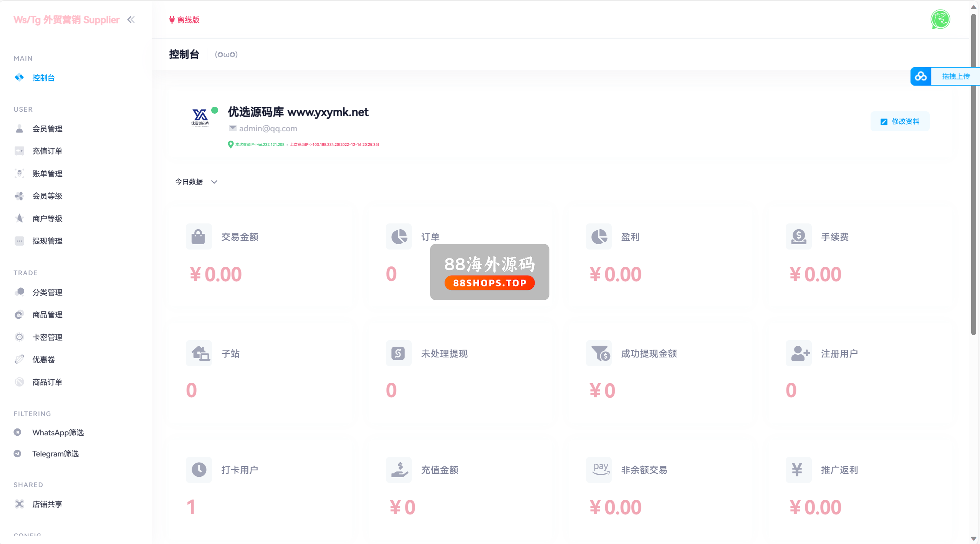Open the 今日数据 dropdown

[196, 182]
